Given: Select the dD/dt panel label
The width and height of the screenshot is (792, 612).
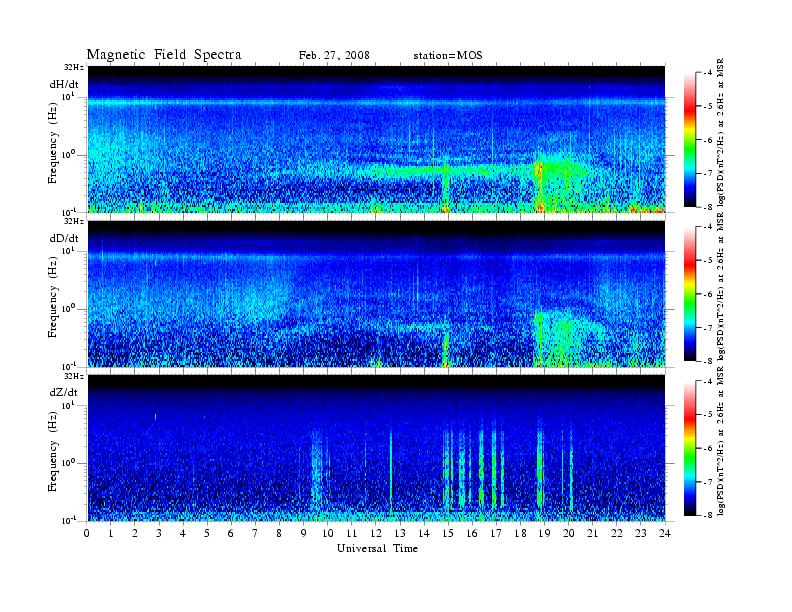Looking at the screenshot, I should (64, 238).
